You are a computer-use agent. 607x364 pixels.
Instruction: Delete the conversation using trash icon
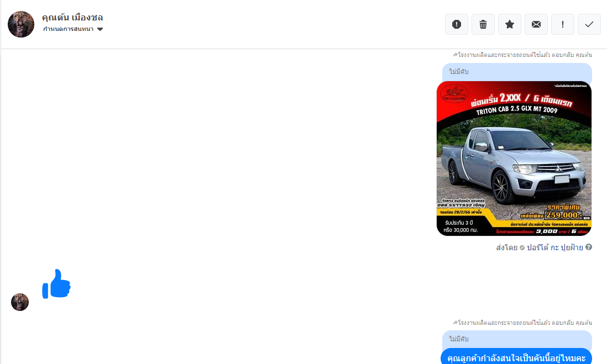click(483, 24)
